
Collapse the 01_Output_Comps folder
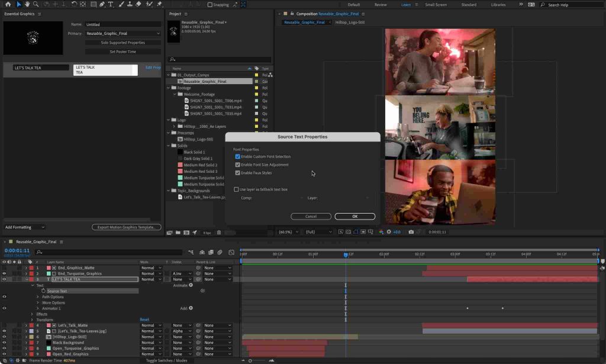click(169, 75)
